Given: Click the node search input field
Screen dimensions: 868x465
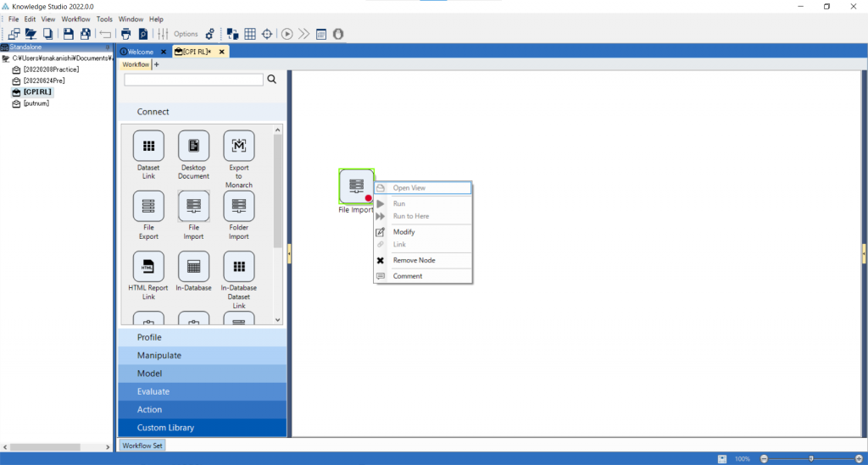Looking at the screenshot, I should click(194, 80).
